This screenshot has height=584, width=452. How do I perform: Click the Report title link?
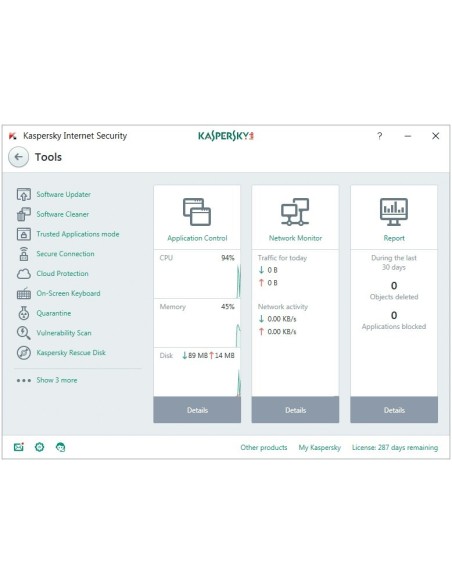(x=394, y=238)
